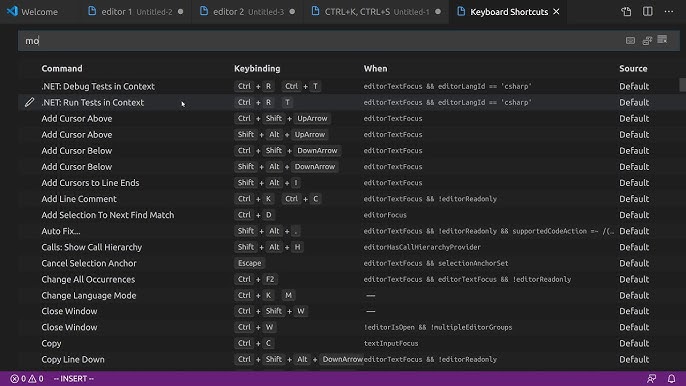Click the feedback icon in status bar
This screenshot has width=686, height=386.
pyautogui.click(x=651, y=379)
